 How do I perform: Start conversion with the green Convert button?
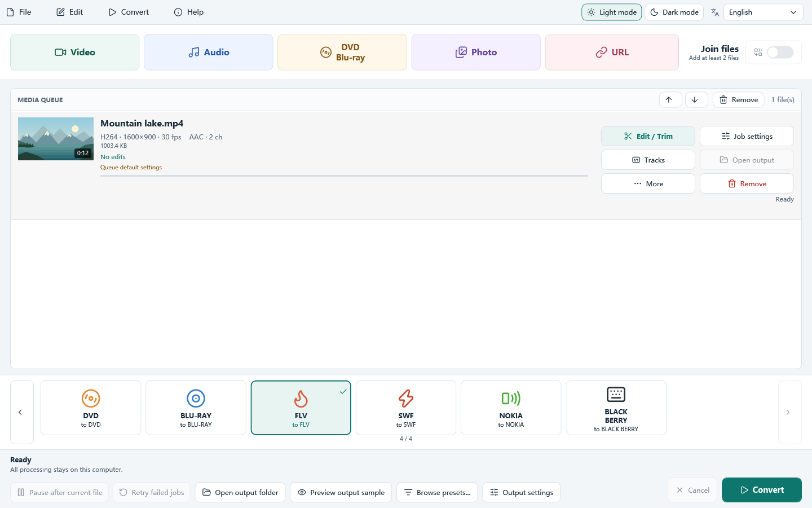pos(762,490)
